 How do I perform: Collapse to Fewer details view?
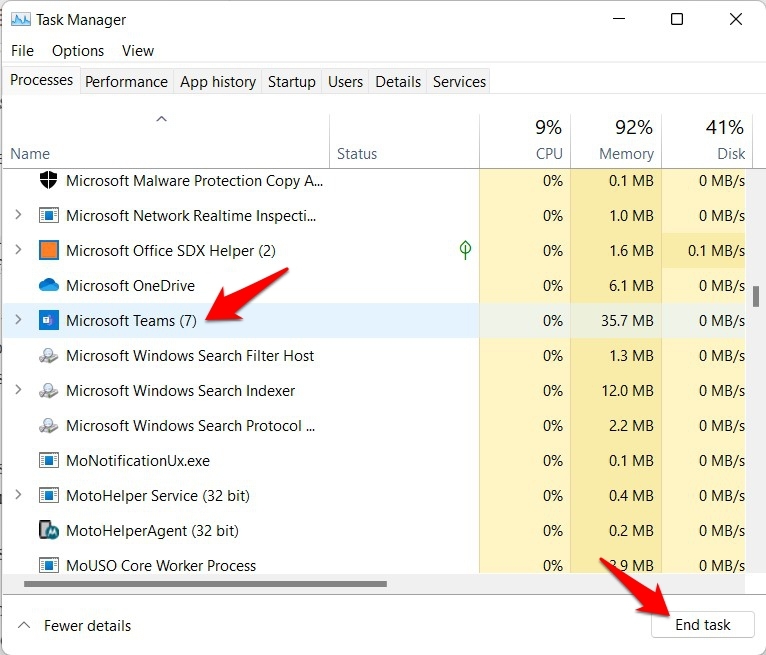pos(75,626)
